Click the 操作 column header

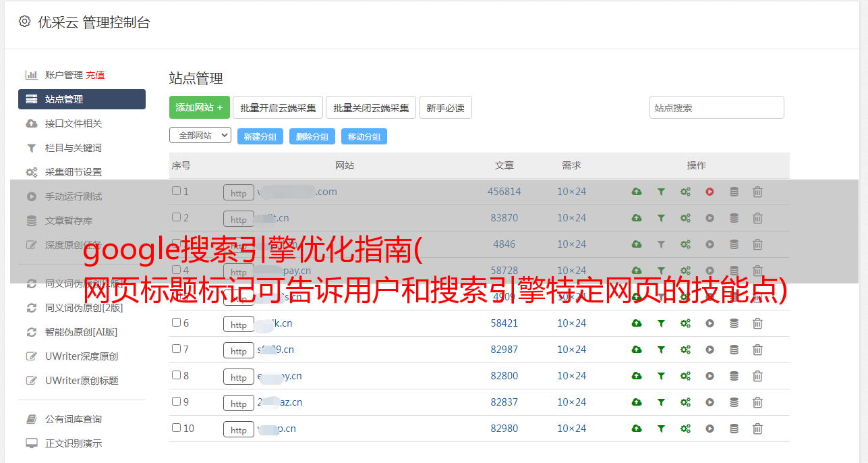(697, 165)
